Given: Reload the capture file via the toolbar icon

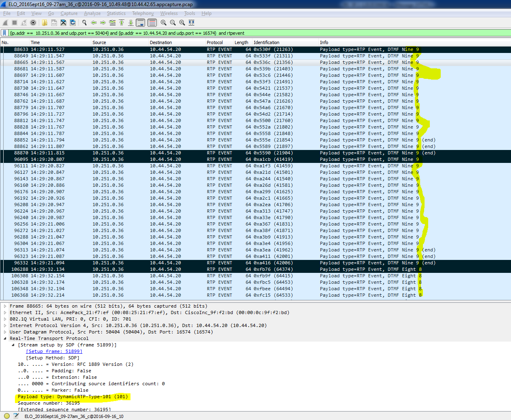Looking at the screenshot, I should pos(73,23).
